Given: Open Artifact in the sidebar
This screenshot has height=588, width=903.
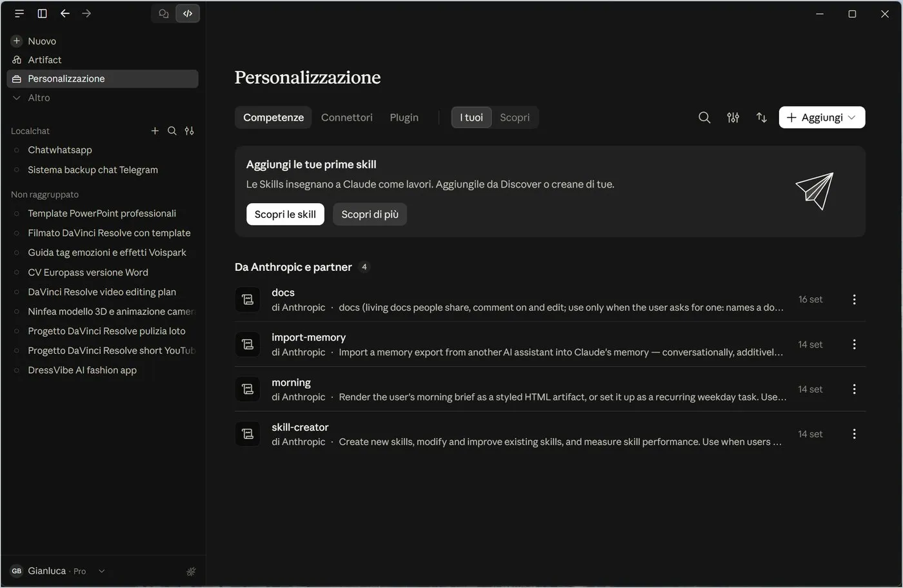Looking at the screenshot, I should click(x=103, y=60).
